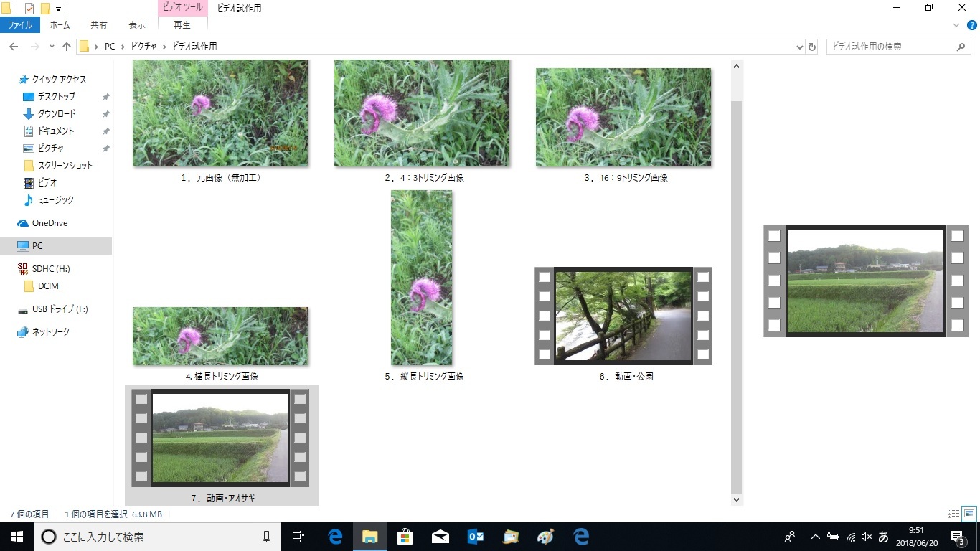Expand the address bar history dropdown
Image resolution: width=980 pixels, height=551 pixels.
tap(800, 47)
